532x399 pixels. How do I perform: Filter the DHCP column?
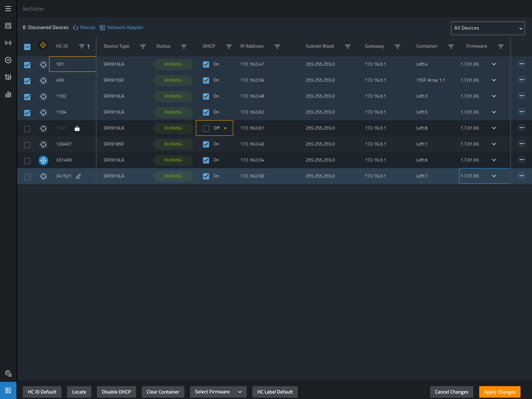(229, 46)
